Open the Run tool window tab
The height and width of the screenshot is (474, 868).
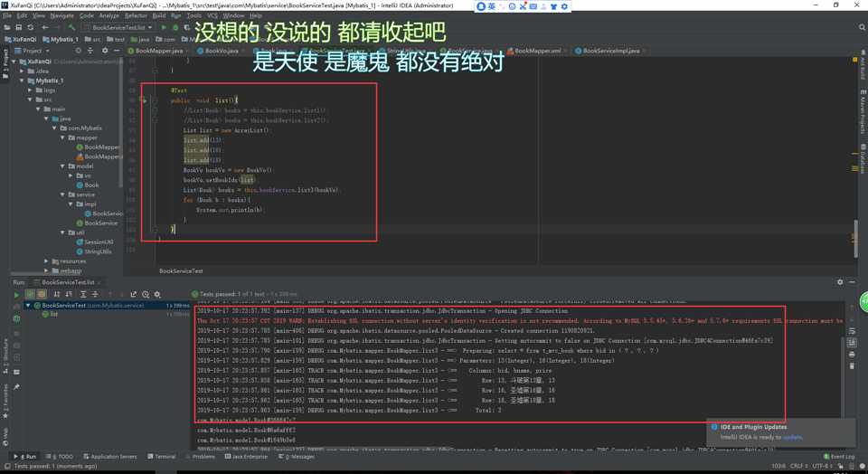[25, 457]
